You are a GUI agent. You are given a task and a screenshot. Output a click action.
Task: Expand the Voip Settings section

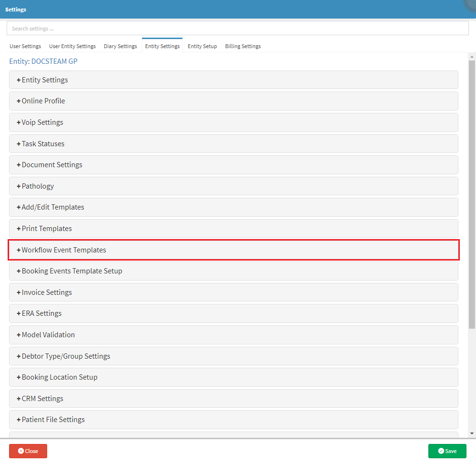(x=233, y=122)
